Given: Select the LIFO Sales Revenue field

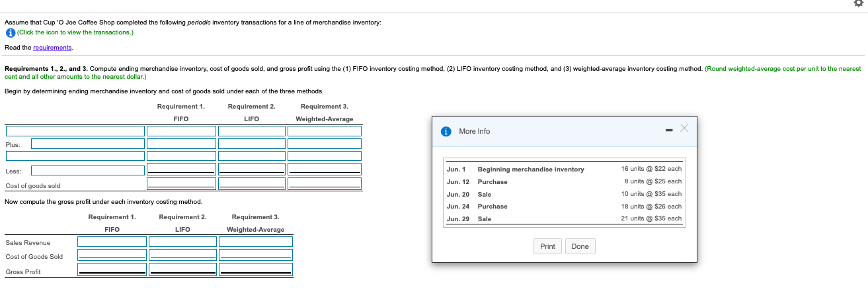Looking at the screenshot, I should tap(182, 242).
